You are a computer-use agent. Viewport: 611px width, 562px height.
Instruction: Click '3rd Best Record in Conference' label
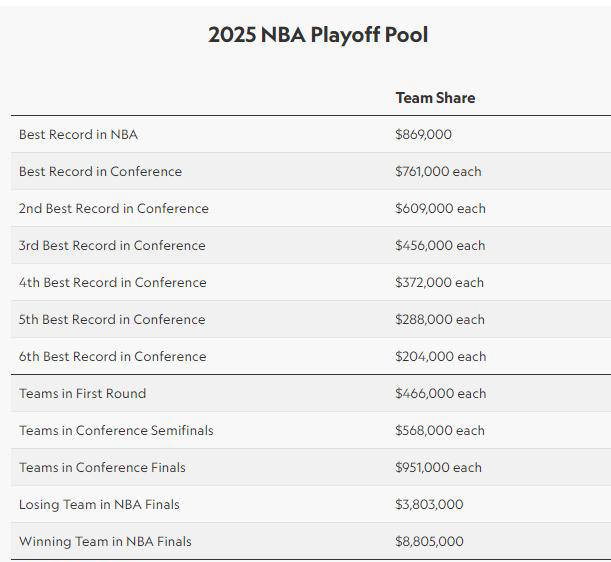coord(112,246)
